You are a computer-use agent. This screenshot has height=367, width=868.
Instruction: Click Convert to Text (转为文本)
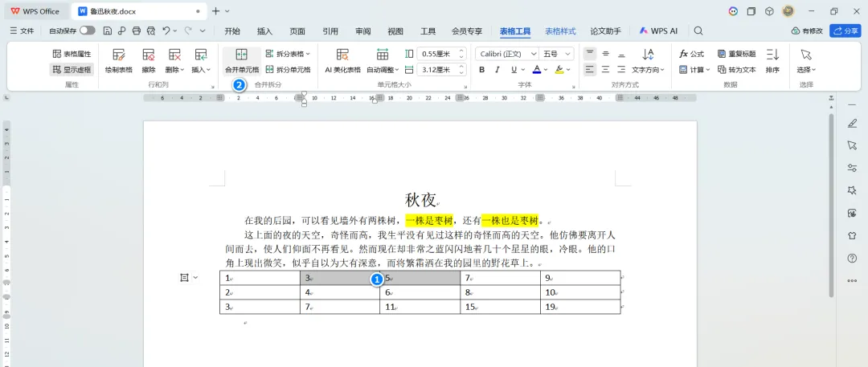coord(736,70)
